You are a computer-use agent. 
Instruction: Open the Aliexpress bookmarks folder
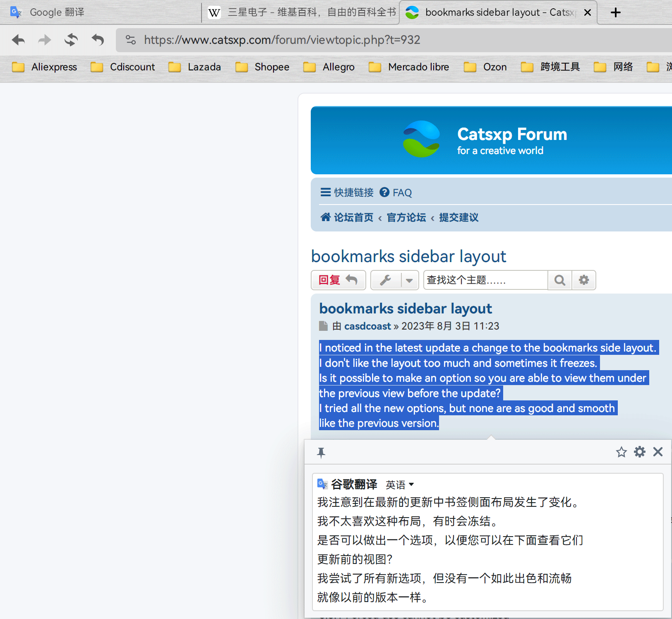(45, 67)
